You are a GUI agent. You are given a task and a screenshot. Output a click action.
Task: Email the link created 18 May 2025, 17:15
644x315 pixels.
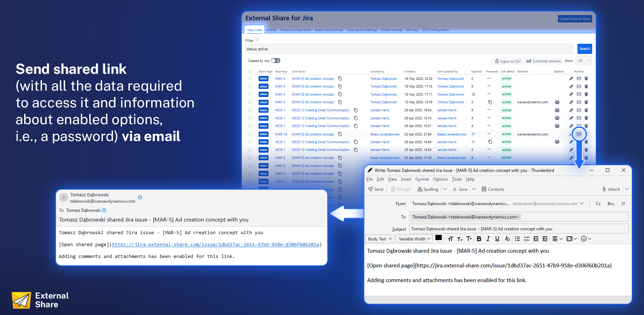(579, 86)
